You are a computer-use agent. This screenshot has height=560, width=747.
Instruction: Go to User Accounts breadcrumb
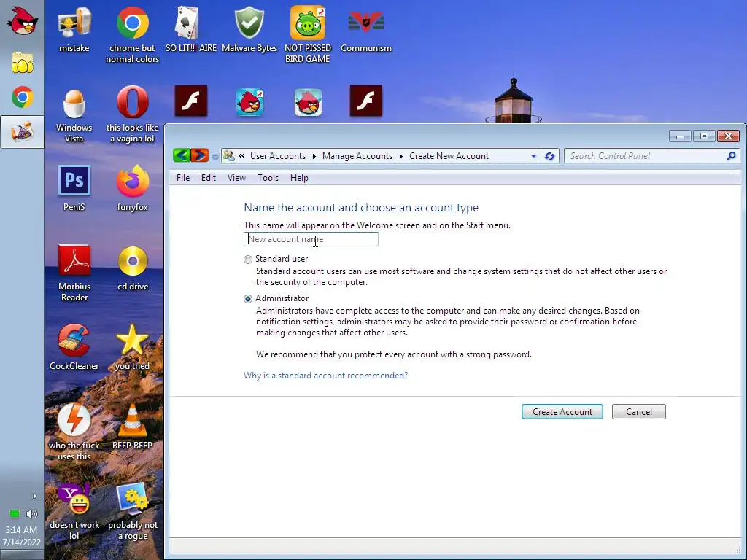[278, 156]
